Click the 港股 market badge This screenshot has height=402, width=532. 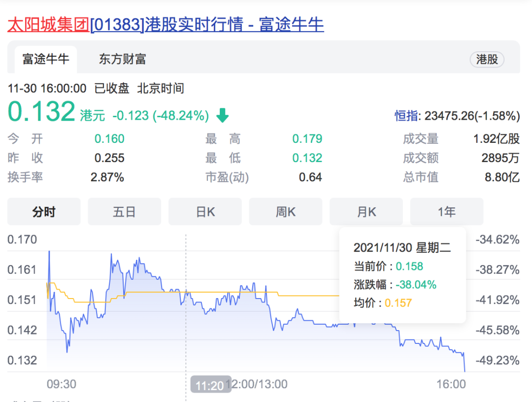(487, 60)
